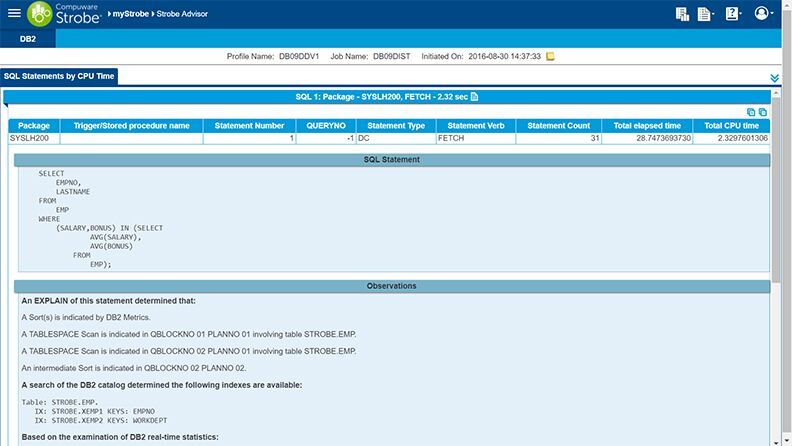Sort by Statement Verb column header
The width and height of the screenshot is (792, 446).
[476, 126]
